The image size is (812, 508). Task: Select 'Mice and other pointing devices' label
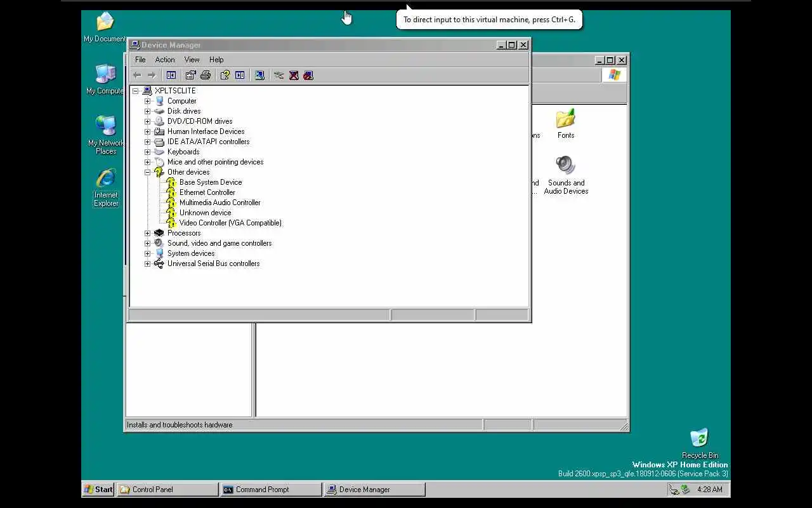click(215, 162)
